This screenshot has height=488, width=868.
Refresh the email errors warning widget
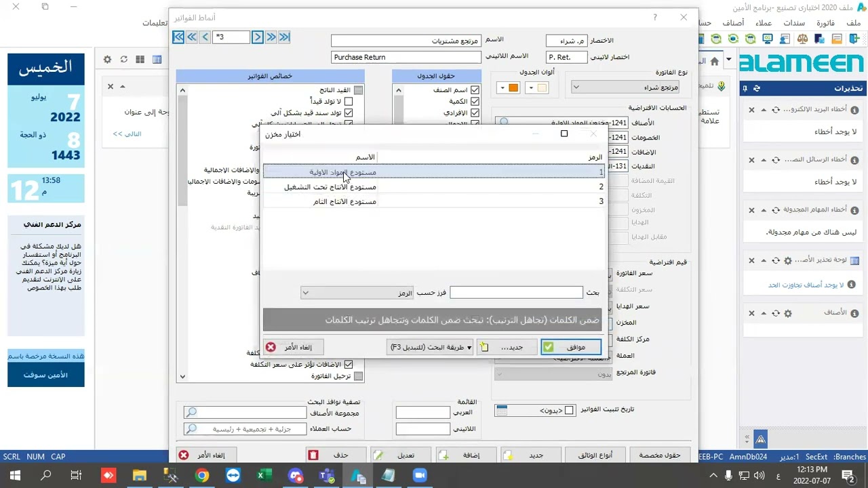(776, 110)
